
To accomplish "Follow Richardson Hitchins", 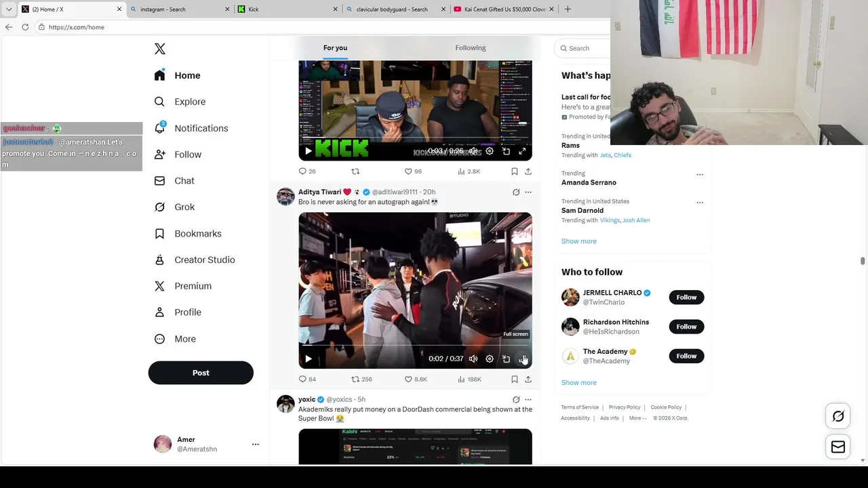I will pyautogui.click(x=686, y=327).
